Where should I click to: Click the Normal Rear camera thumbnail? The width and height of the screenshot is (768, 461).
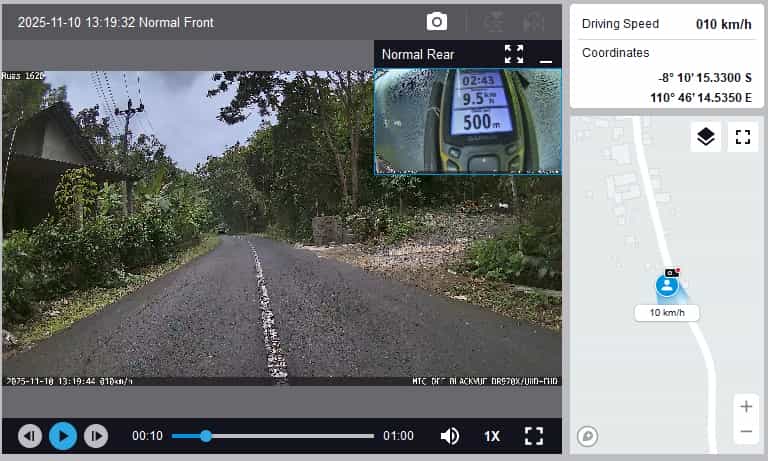tap(468, 121)
